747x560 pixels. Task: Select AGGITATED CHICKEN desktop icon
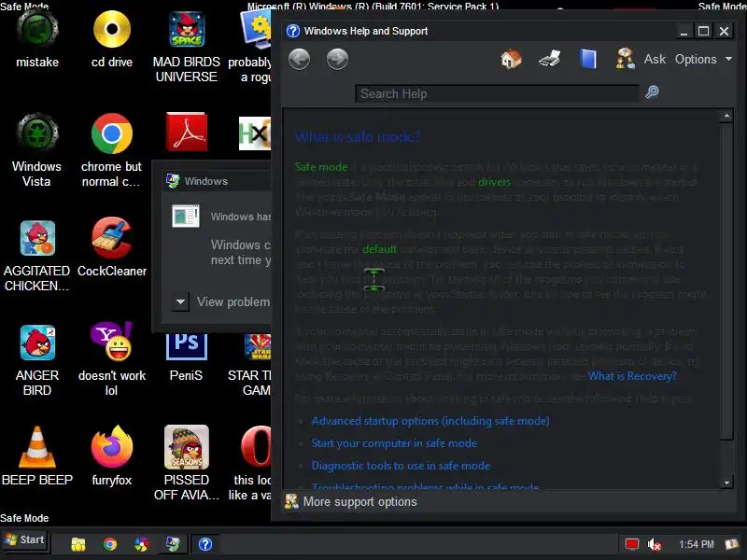point(37,255)
